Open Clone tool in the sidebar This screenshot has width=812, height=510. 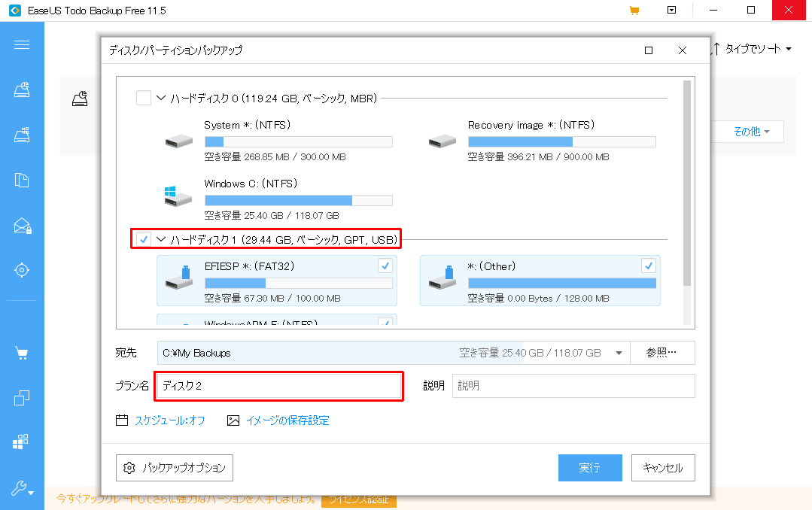(x=22, y=398)
